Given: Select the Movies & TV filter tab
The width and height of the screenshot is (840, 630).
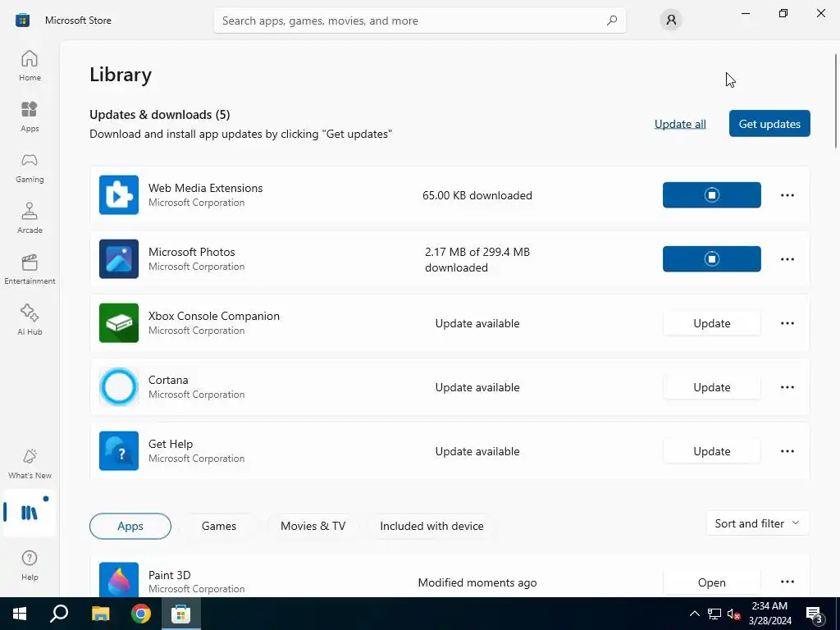Looking at the screenshot, I should (x=313, y=526).
